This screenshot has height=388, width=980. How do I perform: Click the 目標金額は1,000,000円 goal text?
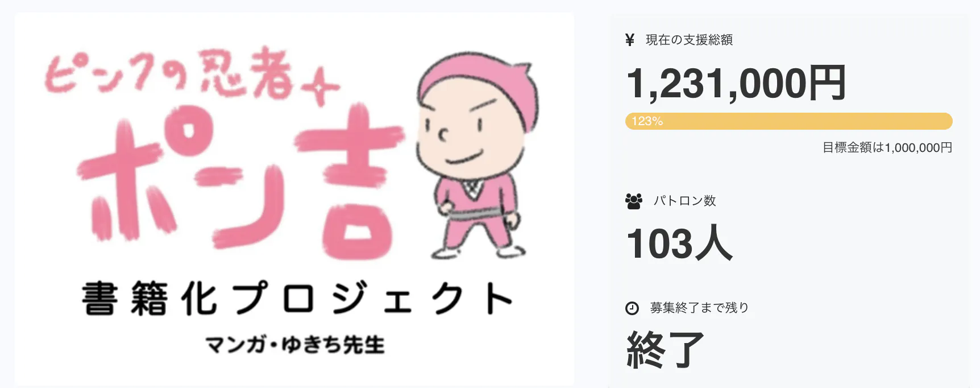[887, 148]
